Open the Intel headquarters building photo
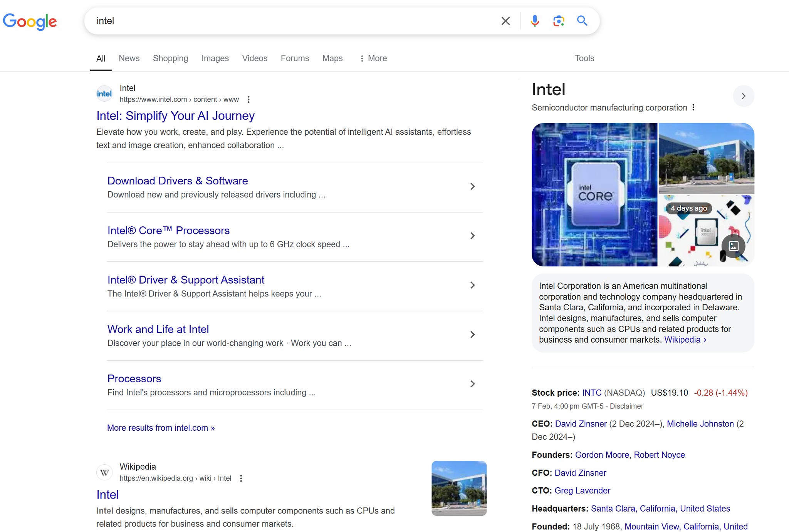This screenshot has width=789, height=532. coord(706,158)
